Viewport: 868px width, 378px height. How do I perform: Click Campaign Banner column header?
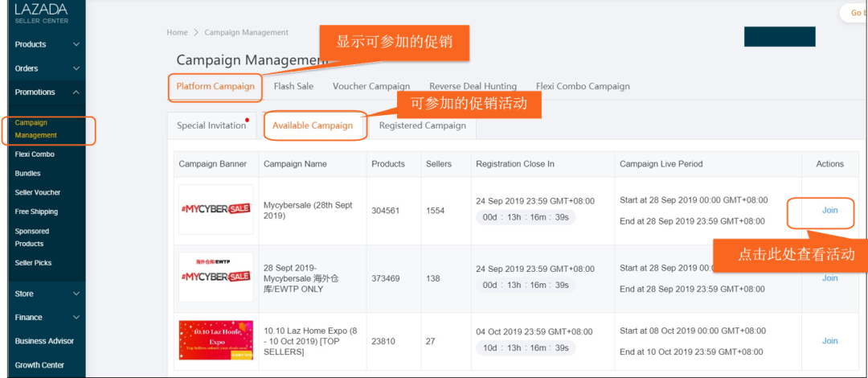click(213, 164)
